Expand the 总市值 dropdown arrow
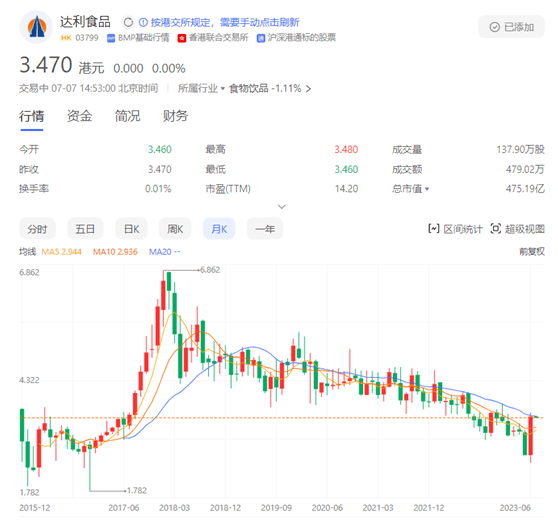Screen dimensions: 558x522 tap(427, 189)
